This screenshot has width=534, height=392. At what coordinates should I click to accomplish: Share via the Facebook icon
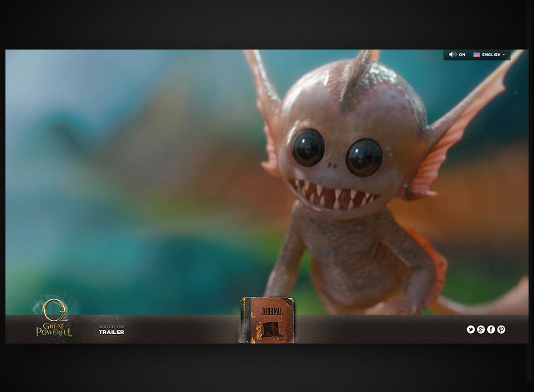click(491, 329)
